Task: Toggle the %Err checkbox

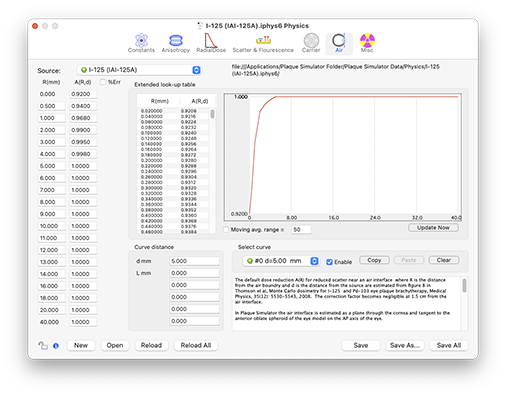Action: tap(103, 82)
